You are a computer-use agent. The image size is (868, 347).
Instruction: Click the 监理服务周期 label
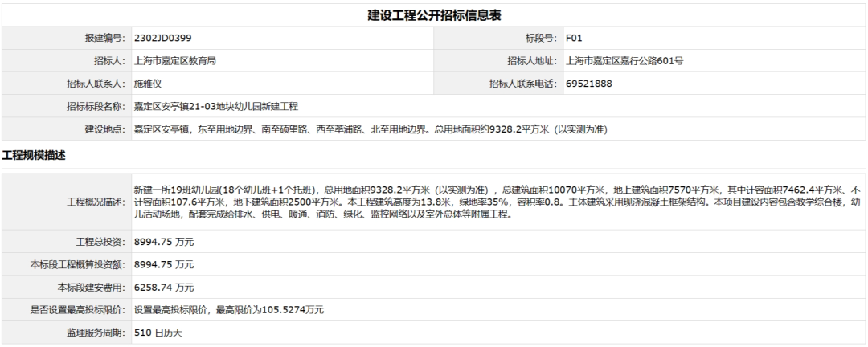click(x=97, y=333)
